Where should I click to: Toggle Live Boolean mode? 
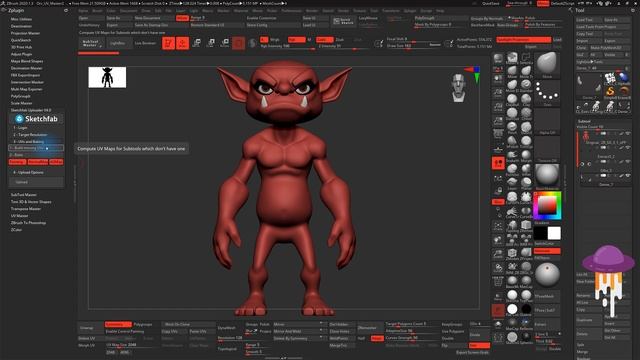145,43
